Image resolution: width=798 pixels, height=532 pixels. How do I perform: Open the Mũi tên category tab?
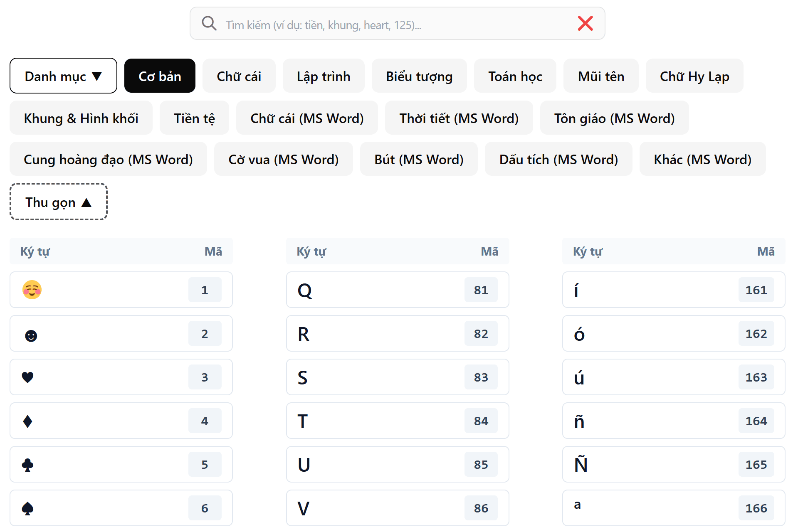600,76
